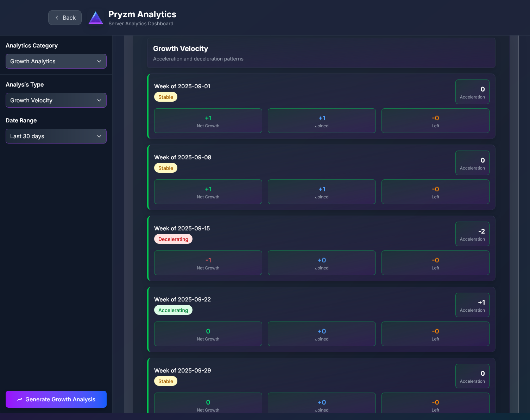Click the Week of 2025-09-08 heading

click(x=182, y=157)
